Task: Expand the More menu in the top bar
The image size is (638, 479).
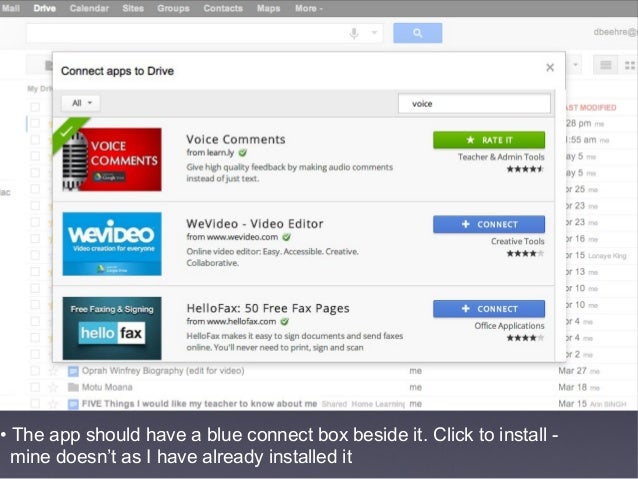Action: tap(308, 8)
